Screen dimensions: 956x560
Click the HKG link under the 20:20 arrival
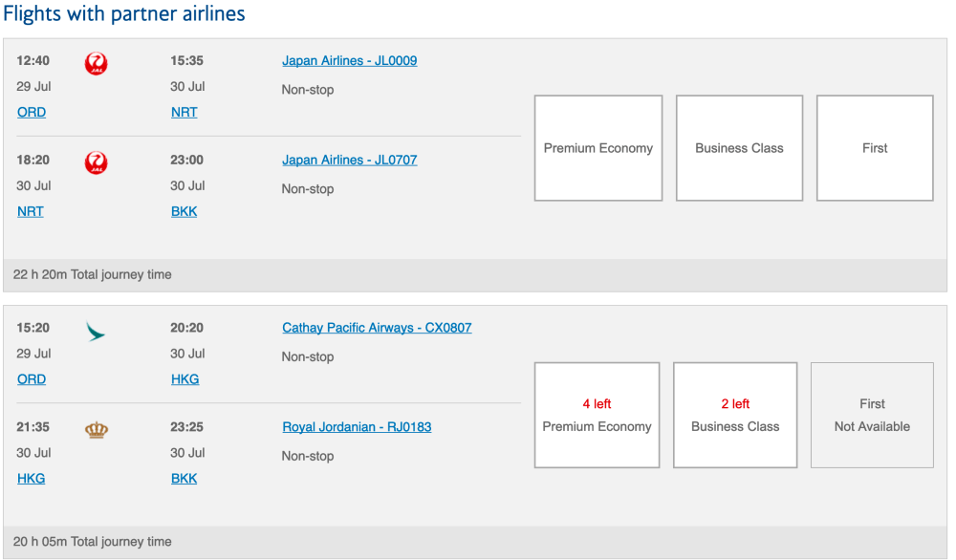tap(185, 379)
